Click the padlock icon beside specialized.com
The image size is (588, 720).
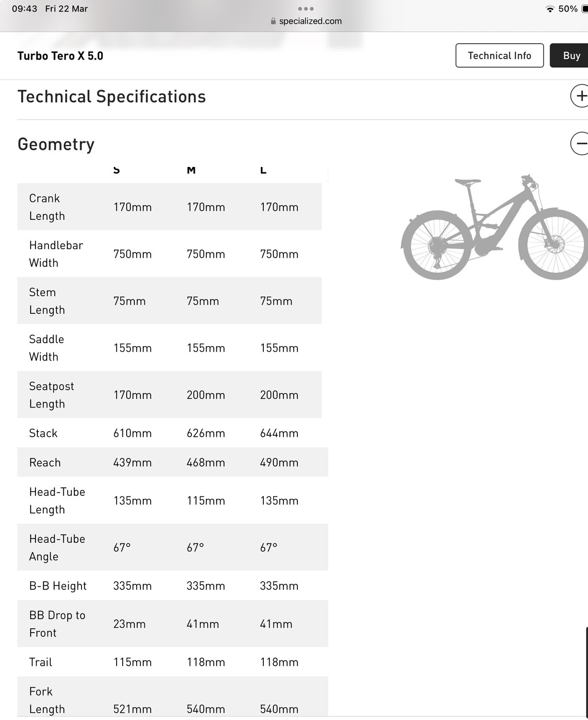(x=273, y=21)
